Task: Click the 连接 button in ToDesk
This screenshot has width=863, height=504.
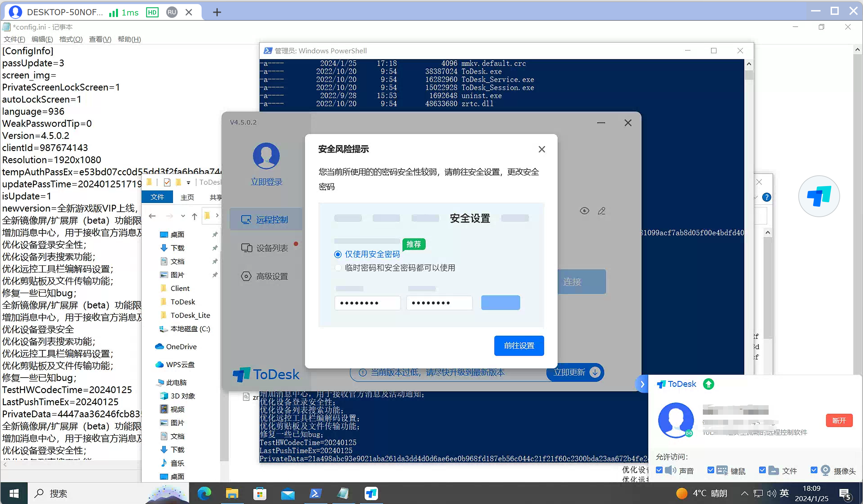Action: coord(582,281)
